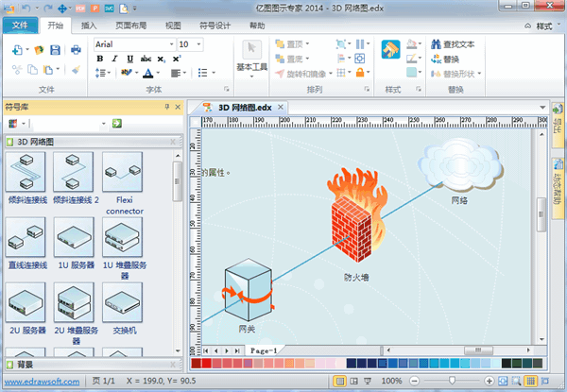Click the Bold formatting icon
This screenshot has width=567, height=392.
(x=100, y=59)
